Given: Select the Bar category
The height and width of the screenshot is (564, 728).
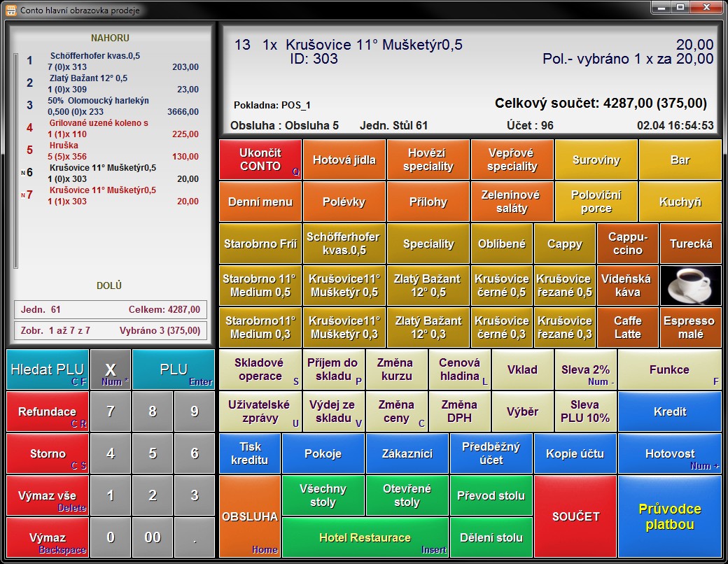Looking at the screenshot, I should [680, 160].
